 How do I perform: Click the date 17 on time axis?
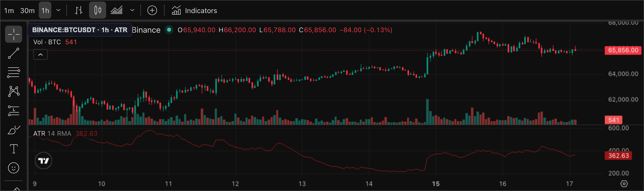coord(569,184)
